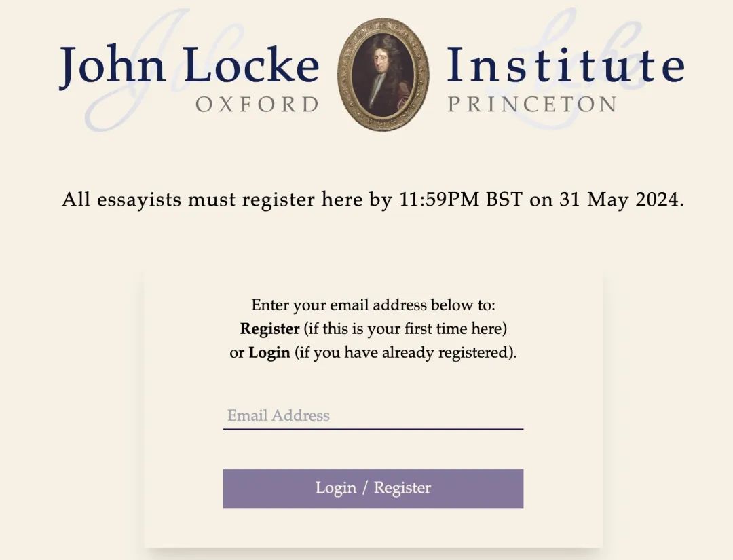733x560 pixels.
Task: Click the word "Register" on the purple button
Action: coord(402,487)
